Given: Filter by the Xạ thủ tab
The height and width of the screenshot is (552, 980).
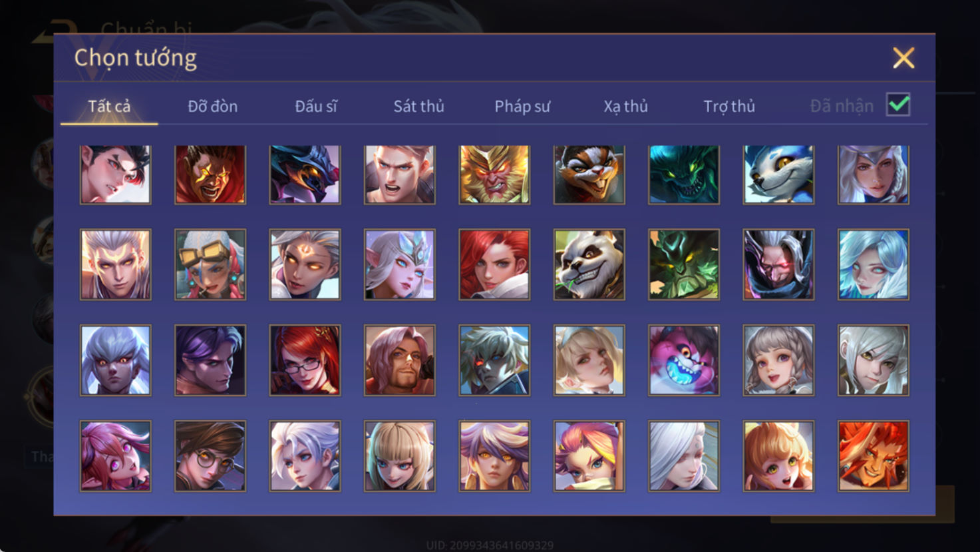Looking at the screenshot, I should point(625,106).
